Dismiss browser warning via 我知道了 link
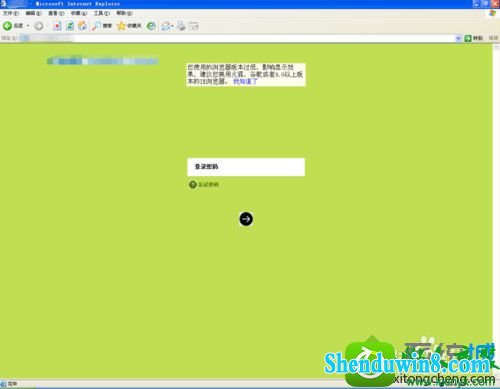Screen dimensions: 500x389 point(245,81)
